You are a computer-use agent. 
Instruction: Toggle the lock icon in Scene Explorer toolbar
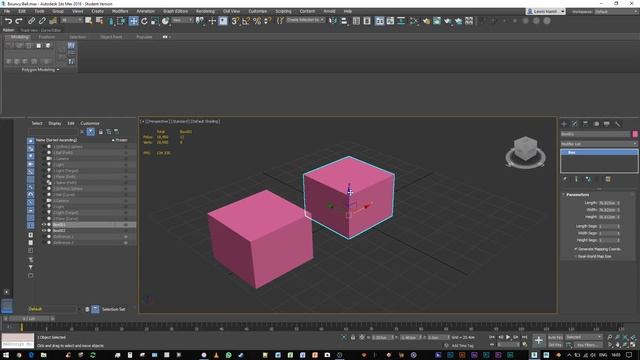(x=101, y=132)
